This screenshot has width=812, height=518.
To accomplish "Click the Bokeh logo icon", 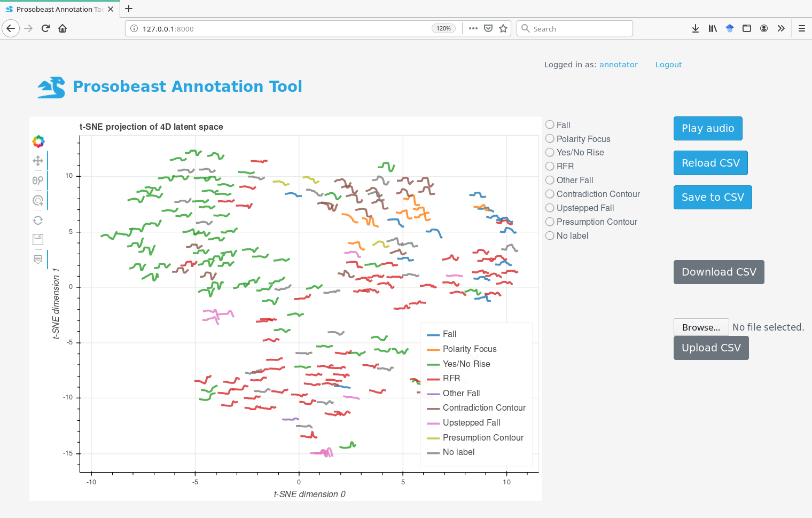I will coord(38,142).
